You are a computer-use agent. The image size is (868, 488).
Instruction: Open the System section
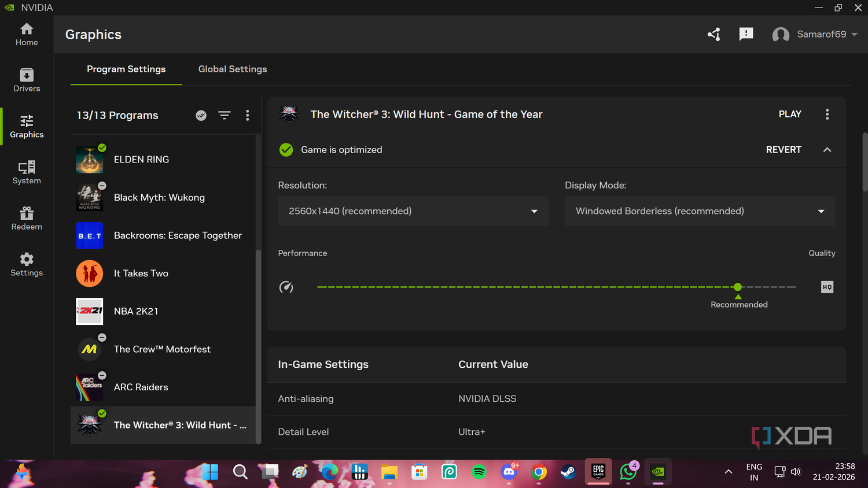tap(27, 172)
